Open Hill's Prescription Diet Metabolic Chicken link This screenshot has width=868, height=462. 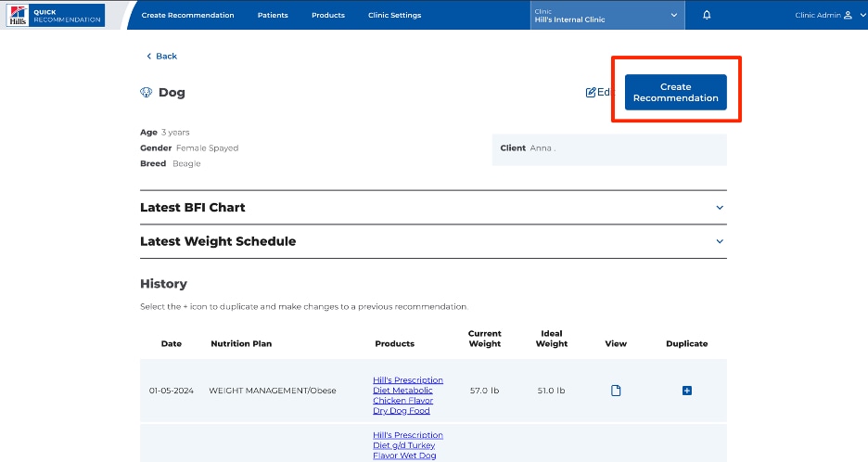point(407,395)
